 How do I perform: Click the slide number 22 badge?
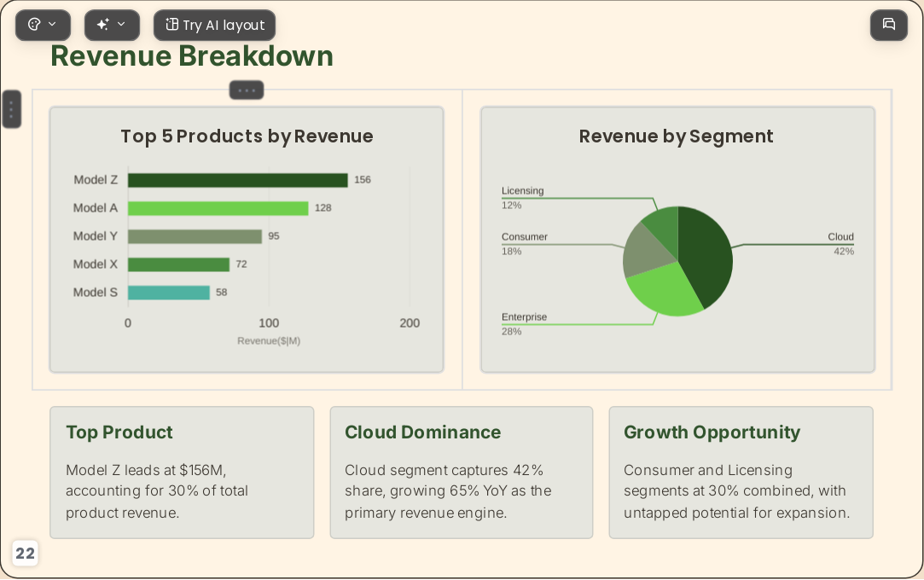(25, 554)
